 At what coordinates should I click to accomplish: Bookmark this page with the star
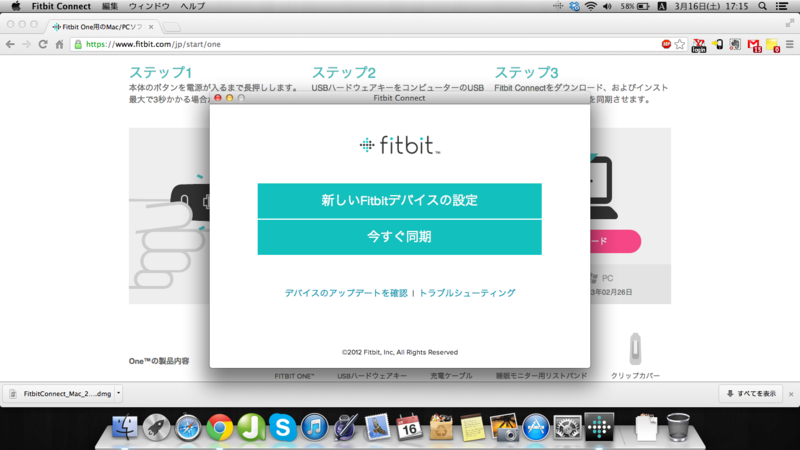680,44
